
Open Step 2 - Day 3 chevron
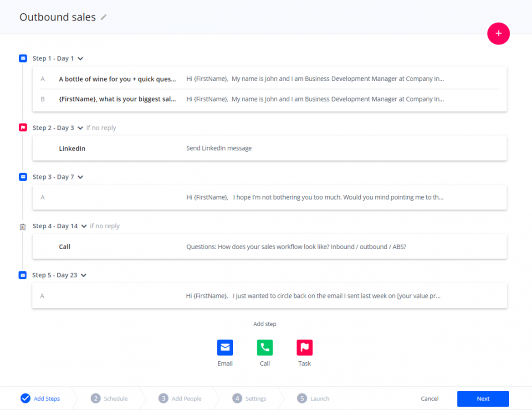point(81,128)
